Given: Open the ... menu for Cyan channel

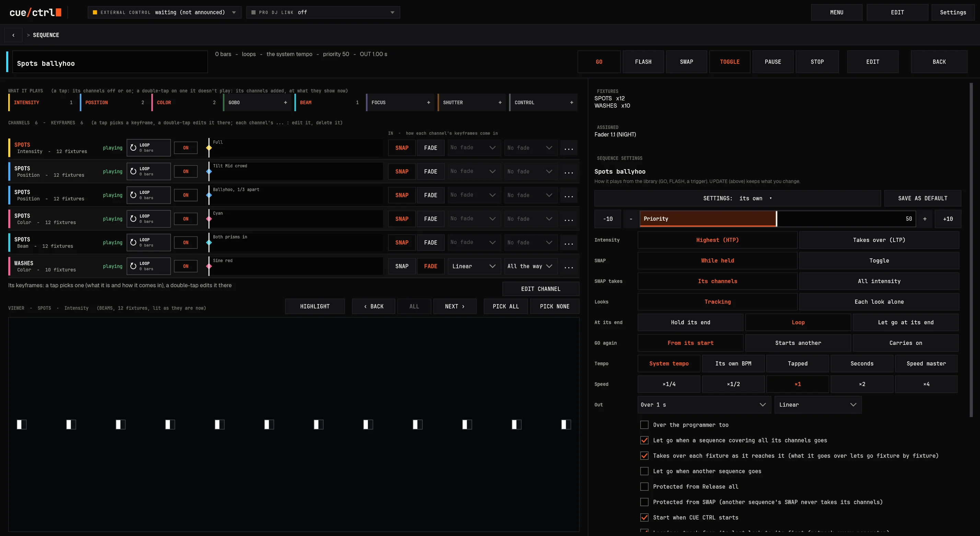Looking at the screenshot, I should pyautogui.click(x=568, y=219).
